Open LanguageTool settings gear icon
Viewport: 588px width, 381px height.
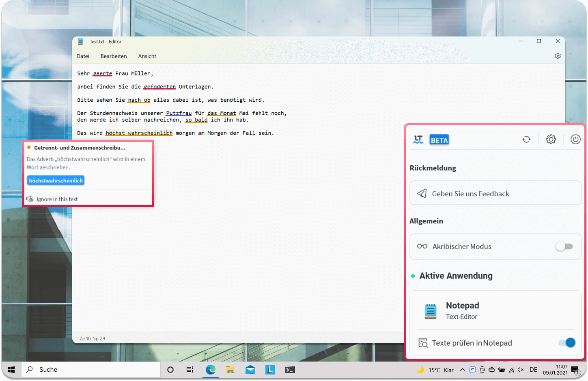click(x=551, y=139)
